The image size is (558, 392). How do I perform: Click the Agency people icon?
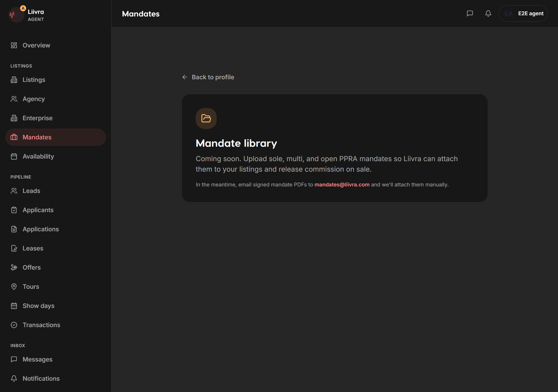pos(14,99)
